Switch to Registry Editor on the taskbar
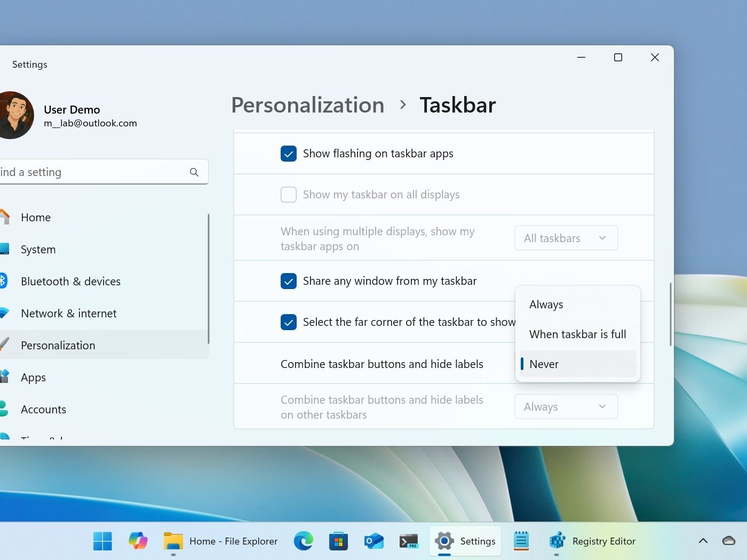 point(593,541)
